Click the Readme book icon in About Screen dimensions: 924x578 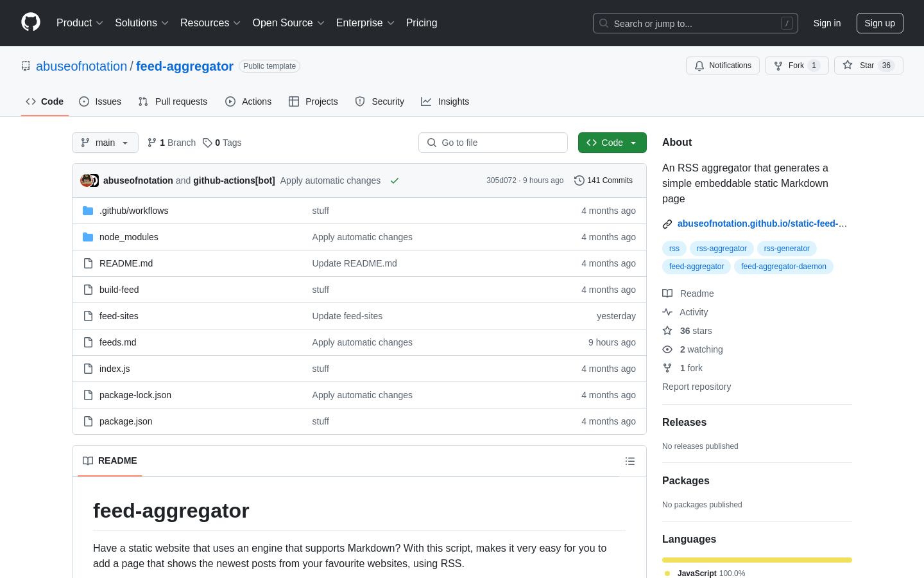point(667,293)
